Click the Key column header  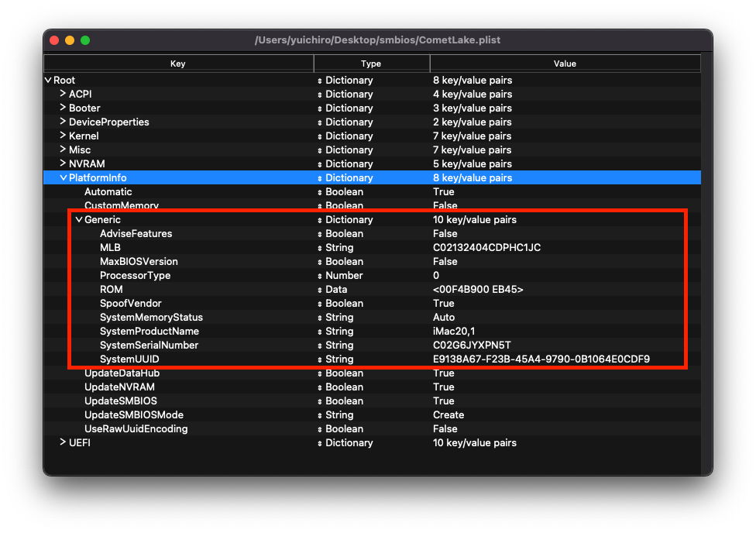pyautogui.click(x=178, y=64)
